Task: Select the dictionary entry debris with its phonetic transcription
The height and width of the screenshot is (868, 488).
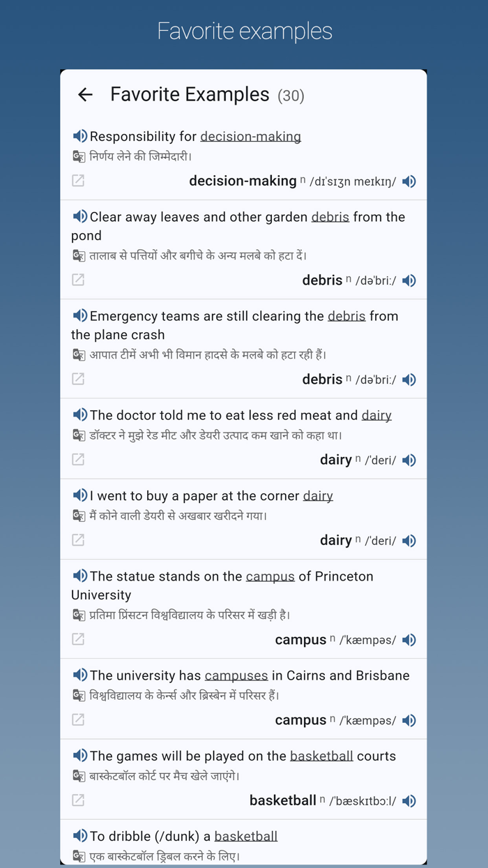Action: coord(323,280)
